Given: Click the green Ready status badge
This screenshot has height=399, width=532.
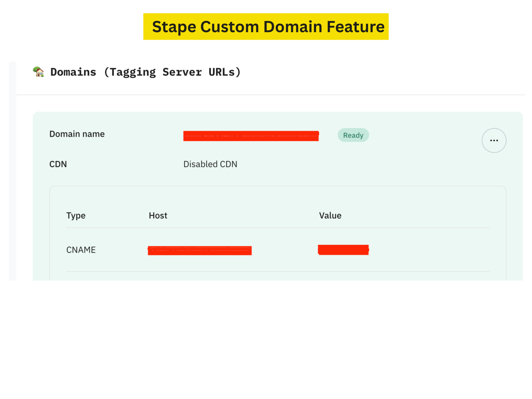Looking at the screenshot, I should pos(353,135).
